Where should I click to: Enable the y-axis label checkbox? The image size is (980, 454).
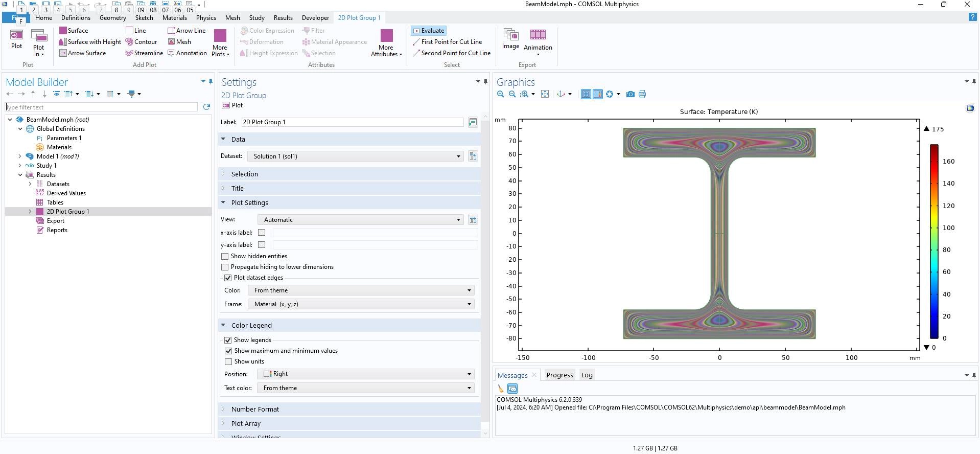click(262, 245)
